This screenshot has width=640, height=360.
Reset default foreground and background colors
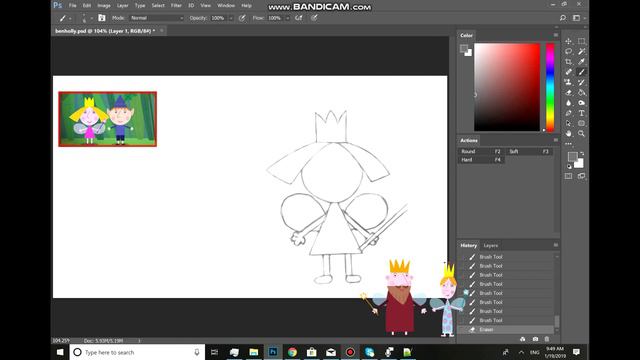(569, 167)
